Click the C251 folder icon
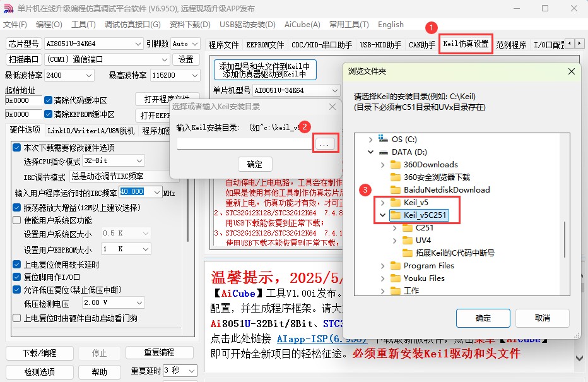This screenshot has height=382, width=588. click(x=408, y=228)
